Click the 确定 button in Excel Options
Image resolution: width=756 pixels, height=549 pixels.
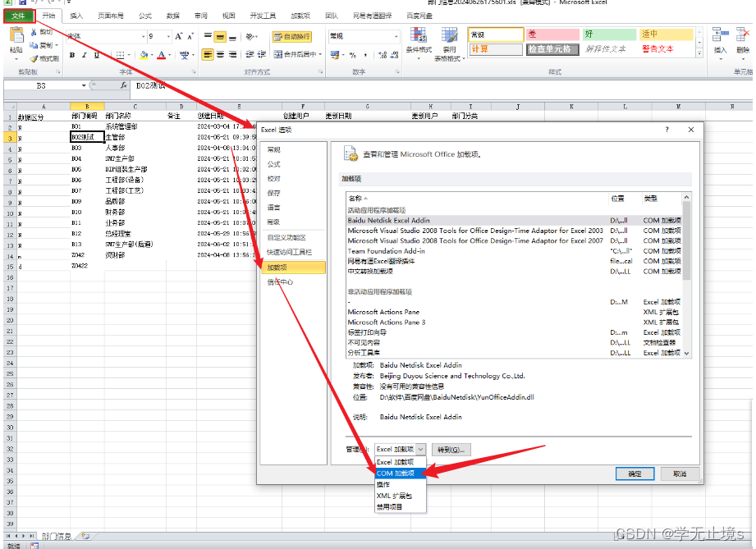(x=635, y=474)
